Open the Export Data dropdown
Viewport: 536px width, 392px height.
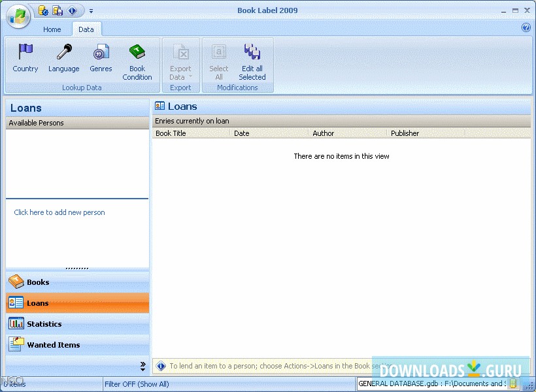click(180, 62)
